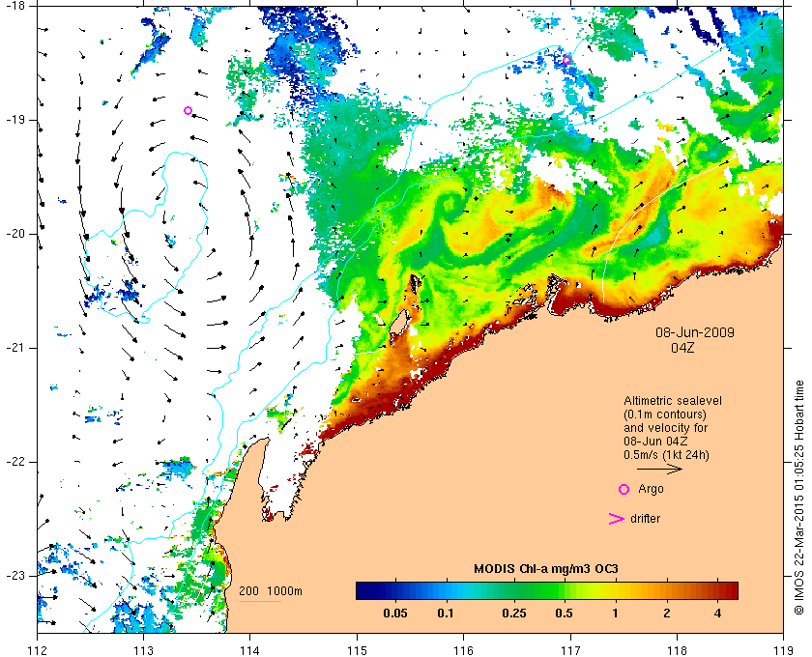Click the latitude label '-23'
The width and height of the screenshot is (812, 657).
[15, 576]
